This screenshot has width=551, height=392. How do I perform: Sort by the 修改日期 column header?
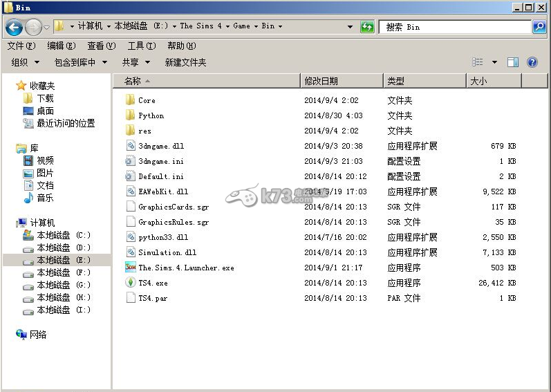point(321,81)
